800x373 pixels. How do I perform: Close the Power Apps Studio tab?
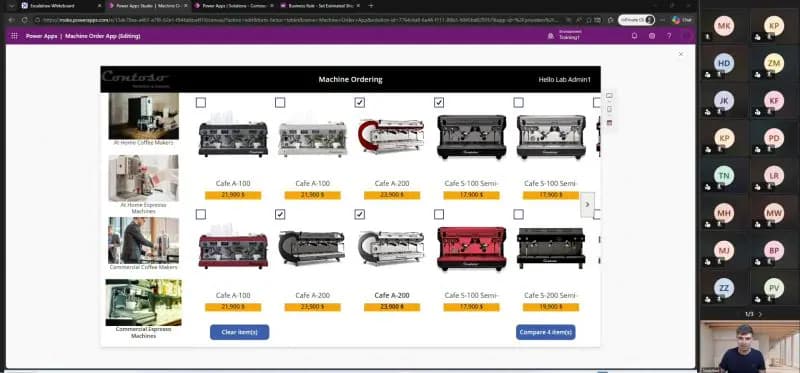click(x=185, y=6)
